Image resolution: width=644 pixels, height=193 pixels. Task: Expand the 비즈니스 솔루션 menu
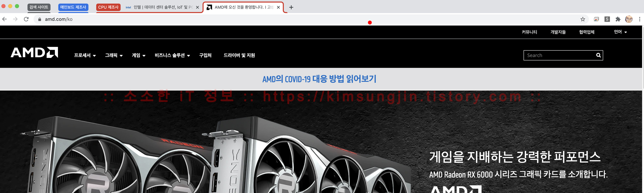172,55
